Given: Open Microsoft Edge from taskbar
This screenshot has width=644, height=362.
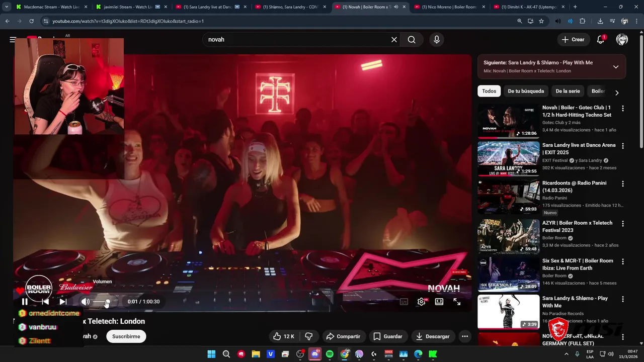Looking at the screenshot, I should (x=418, y=354).
